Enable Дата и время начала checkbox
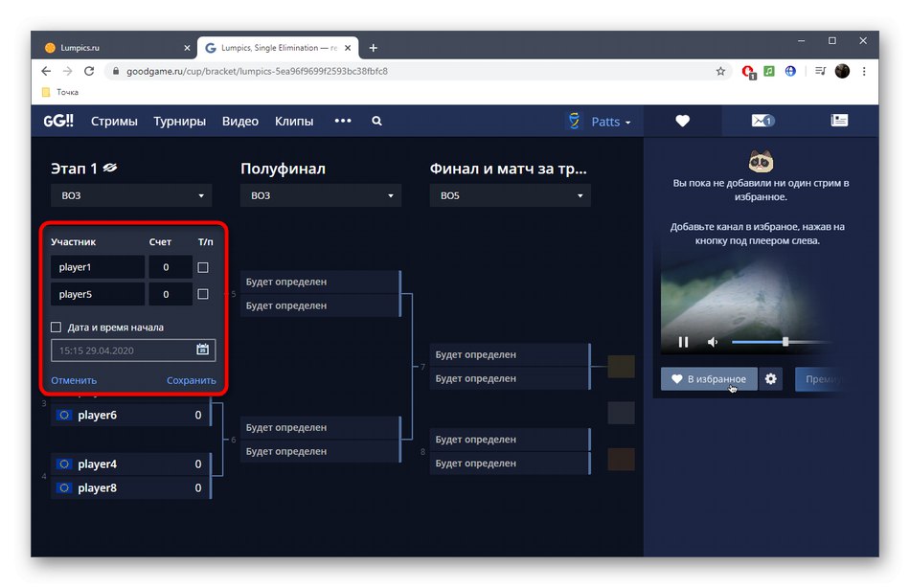This screenshot has height=588, width=910. 56,328
